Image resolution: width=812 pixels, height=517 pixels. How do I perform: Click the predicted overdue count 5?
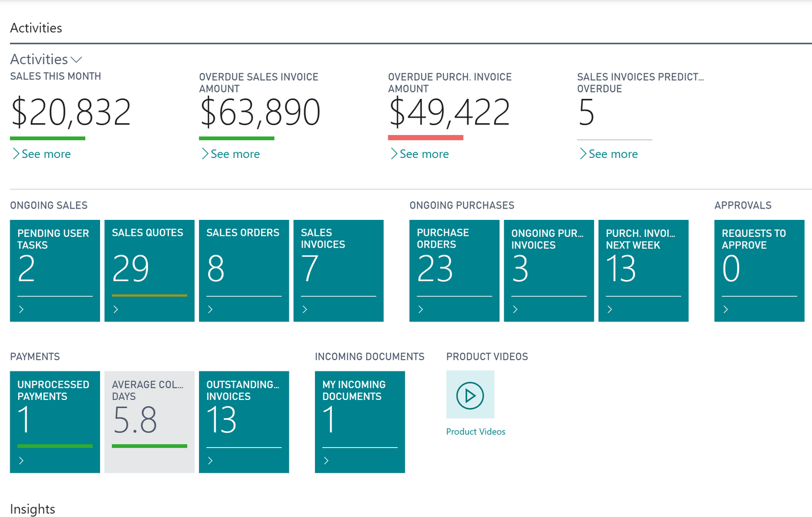[586, 112]
